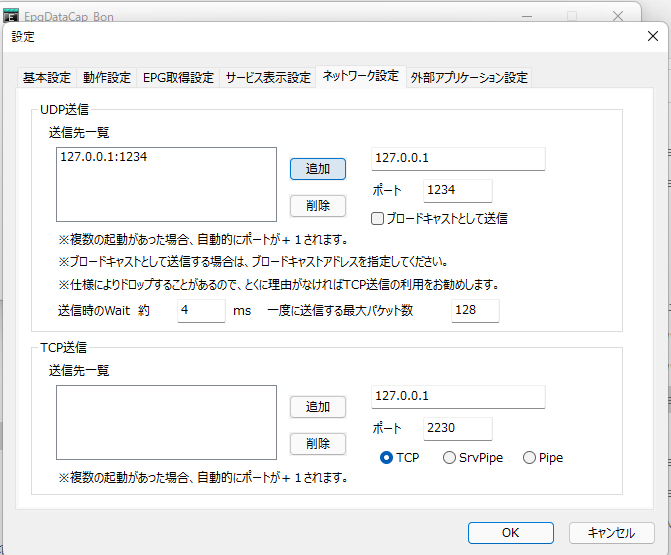The image size is (671, 555).
Task: Click the TCP 削除 button
Action: [318, 444]
